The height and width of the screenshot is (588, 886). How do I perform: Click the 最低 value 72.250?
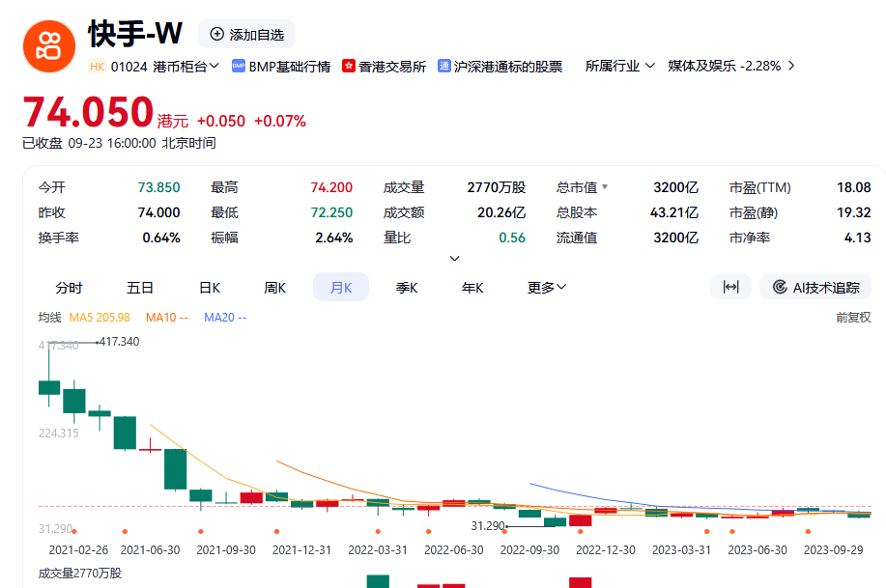coord(331,212)
